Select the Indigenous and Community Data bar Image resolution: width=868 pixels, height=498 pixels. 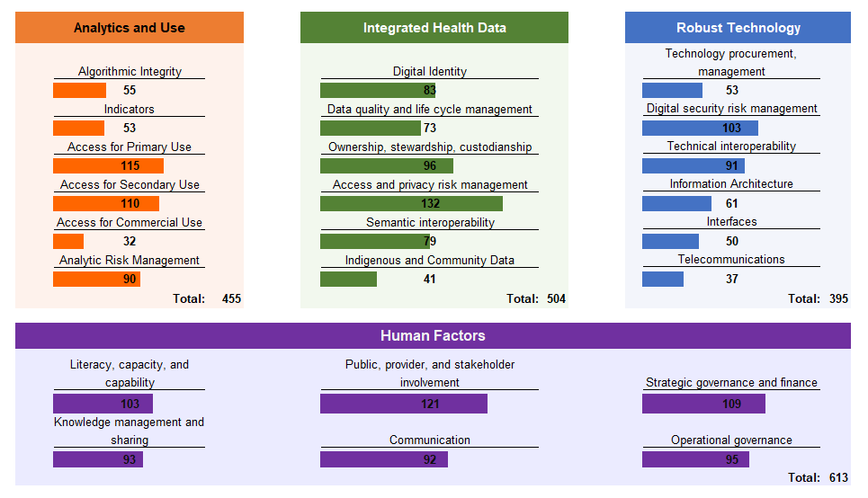(x=349, y=280)
